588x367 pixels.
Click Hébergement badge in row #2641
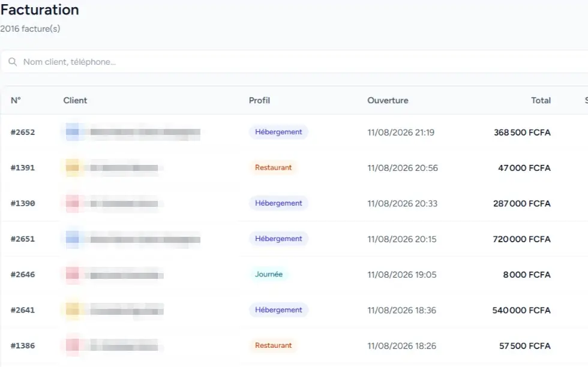tap(278, 310)
